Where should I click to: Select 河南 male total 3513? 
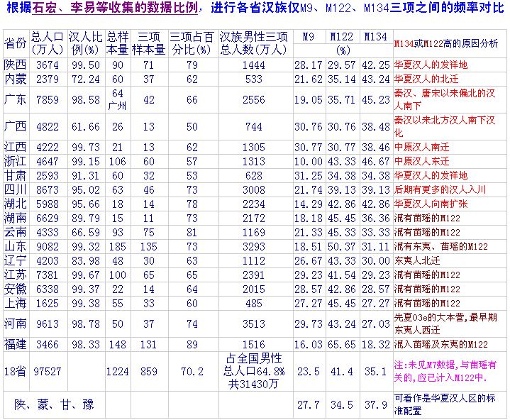pyautogui.click(x=254, y=324)
